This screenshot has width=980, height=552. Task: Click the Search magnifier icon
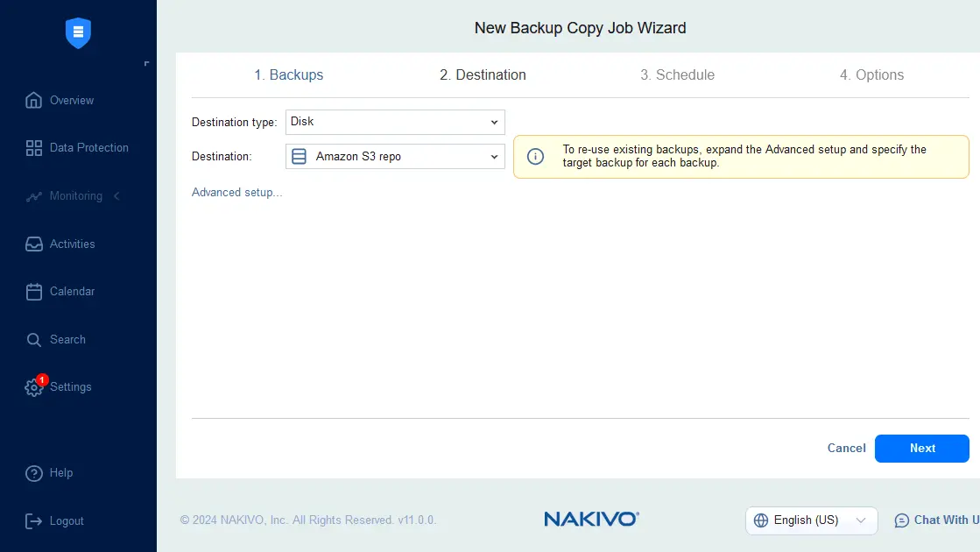click(34, 339)
